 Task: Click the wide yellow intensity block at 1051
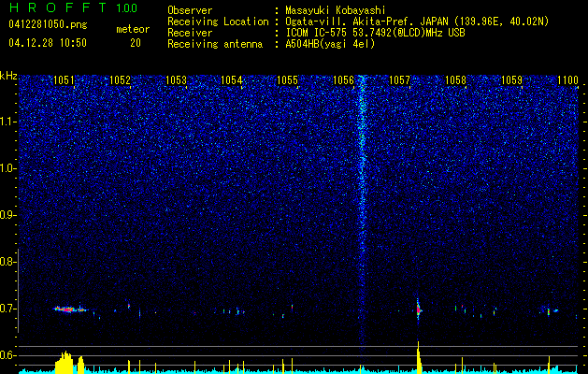[65, 363]
